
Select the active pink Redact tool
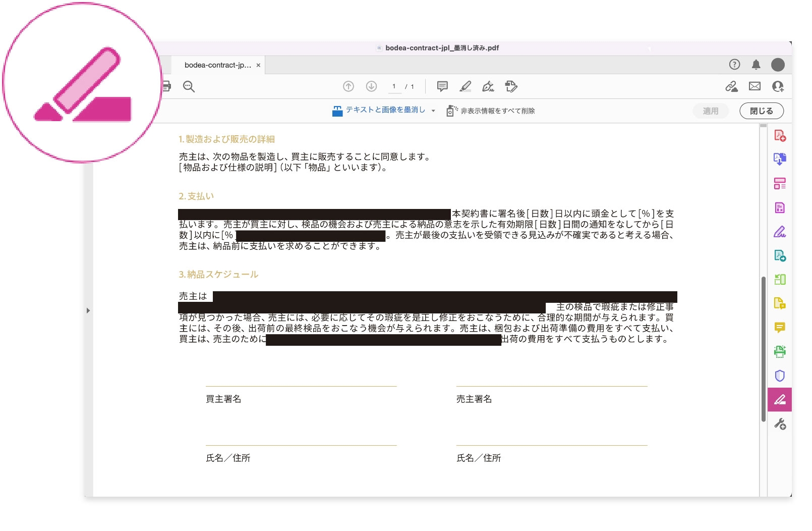[x=780, y=400]
